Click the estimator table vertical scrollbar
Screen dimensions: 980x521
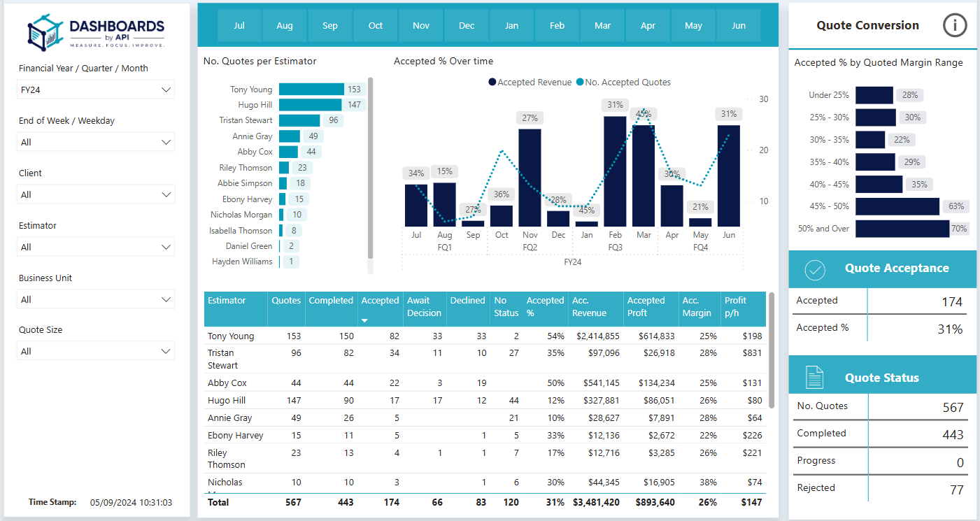tap(772, 350)
